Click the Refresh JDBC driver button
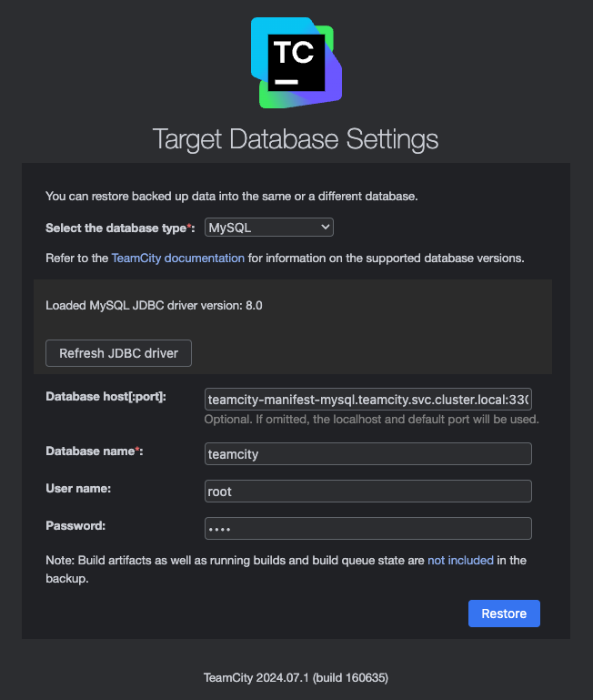Viewport: 593px width, 700px height. [x=118, y=353]
